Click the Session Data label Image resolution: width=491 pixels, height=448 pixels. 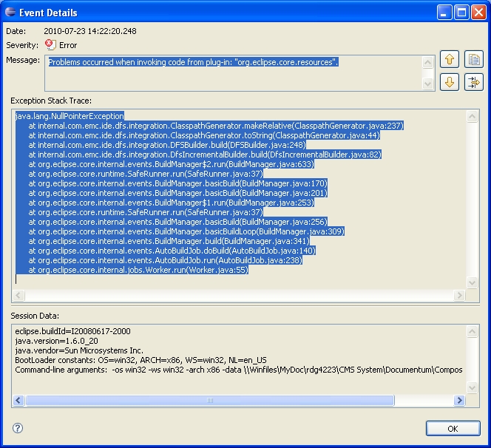tap(35, 316)
